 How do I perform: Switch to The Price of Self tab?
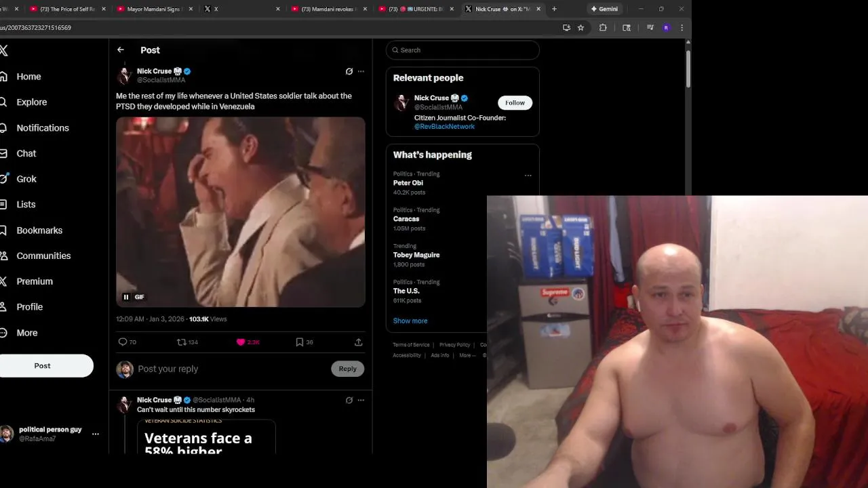(68, 9)
